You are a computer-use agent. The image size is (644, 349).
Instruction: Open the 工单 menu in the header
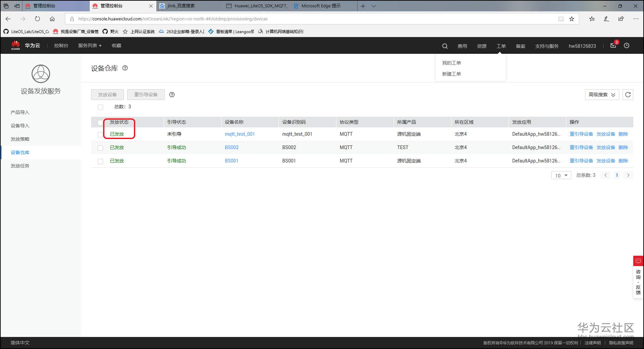[x=501, y=46]
